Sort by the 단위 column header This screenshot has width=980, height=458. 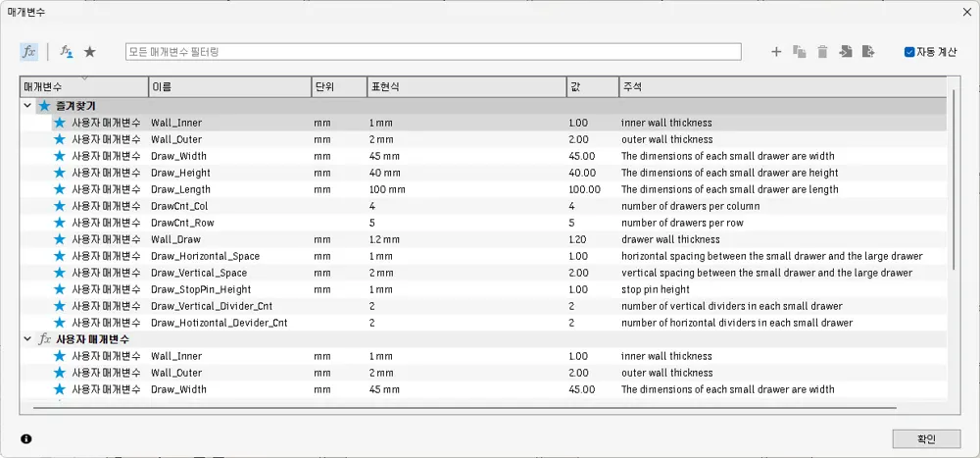pos(339,86)
